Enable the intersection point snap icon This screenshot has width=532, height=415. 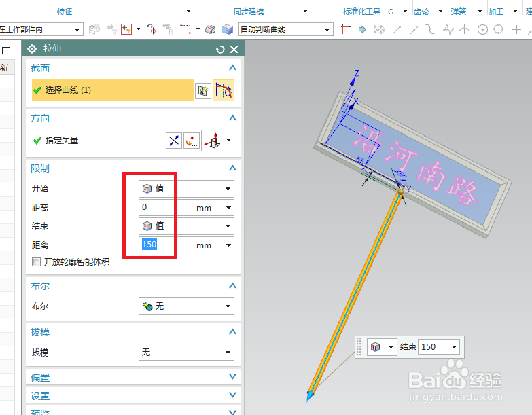(465, 29)
